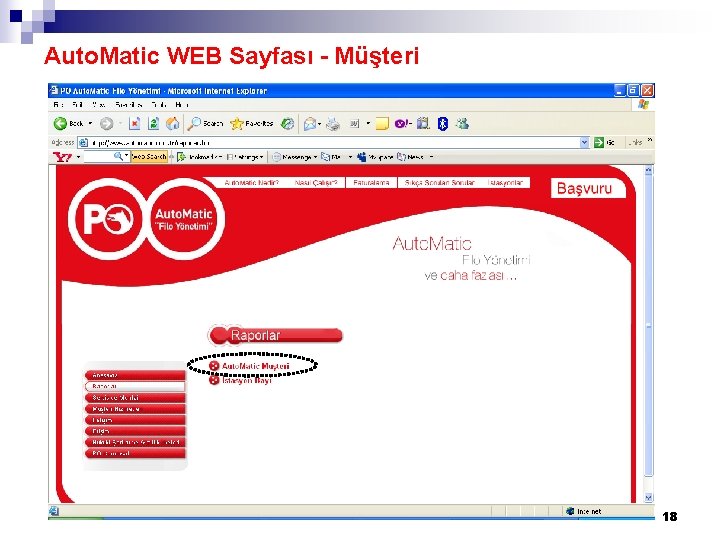
Task: Go to Home page icon
Action: pos(173,124)
